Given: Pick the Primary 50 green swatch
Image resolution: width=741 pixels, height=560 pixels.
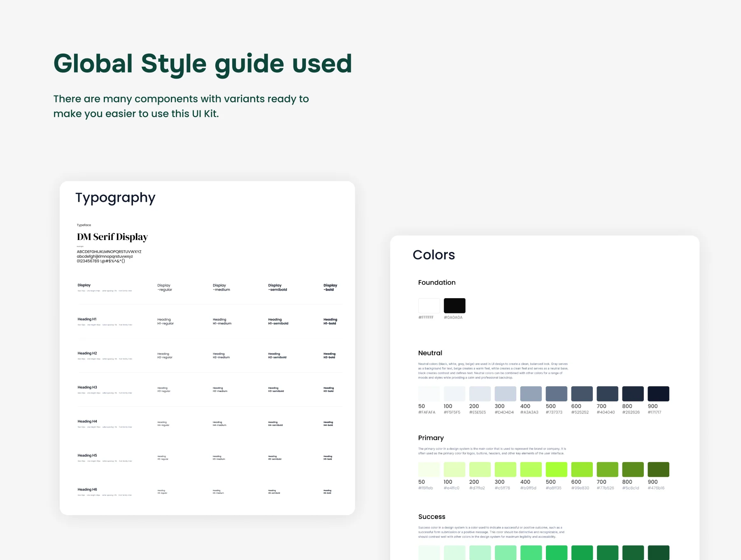Looking at the screenshot, I should [429, 469].
